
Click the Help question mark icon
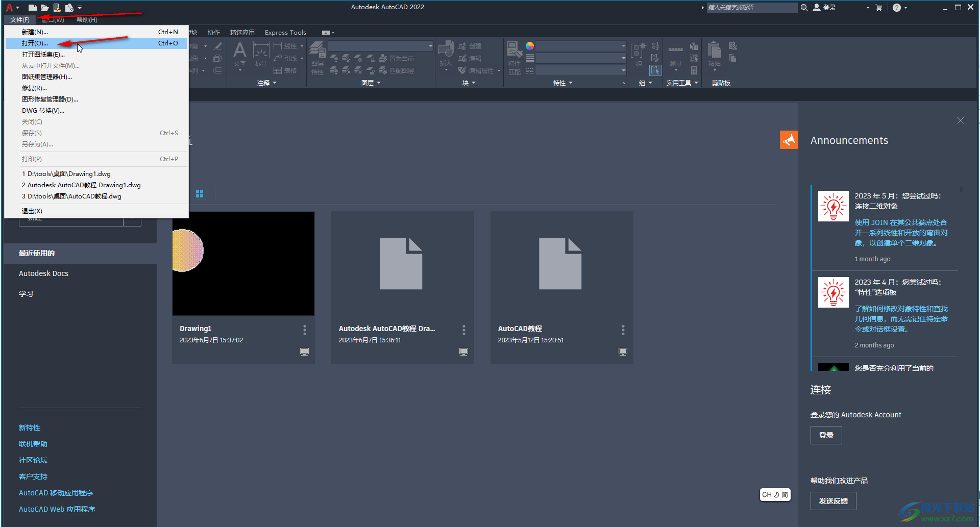897,8
